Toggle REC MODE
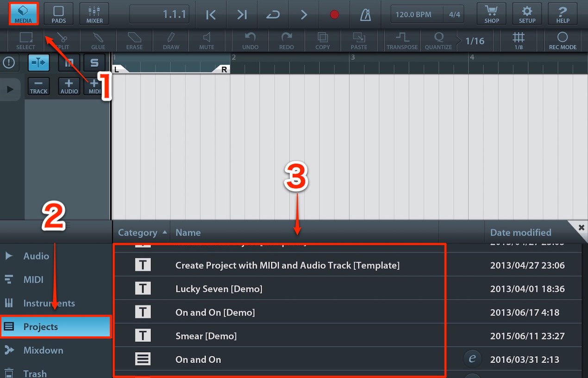The image size is (588, 378). tap(563, 41)
